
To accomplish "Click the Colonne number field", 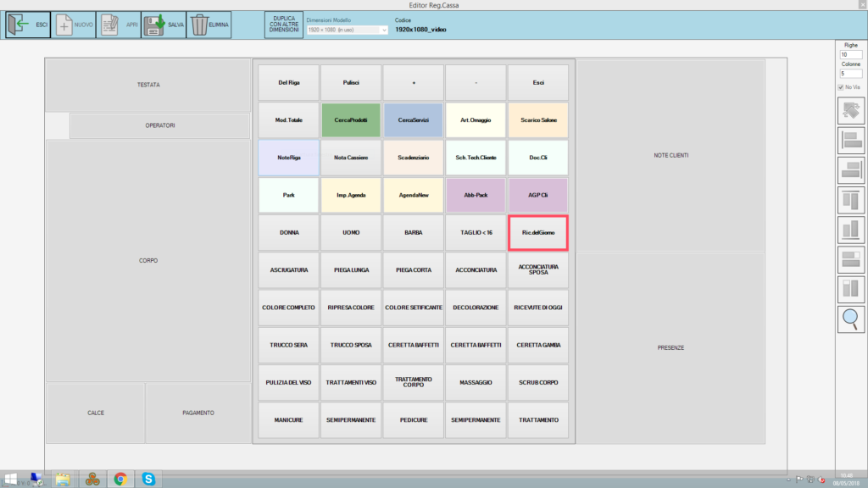I will pos(850,74).
